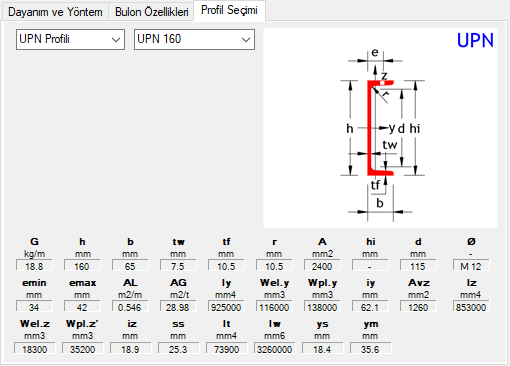This screenshot has width=510, height=366.
Task: Click the Iw column header label
Action: click(274, 324)
